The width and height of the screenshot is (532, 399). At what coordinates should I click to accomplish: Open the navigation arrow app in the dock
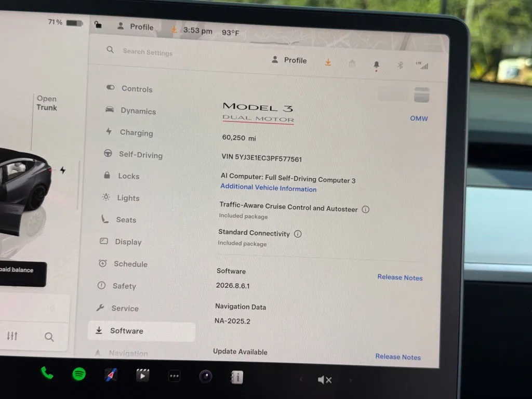(x=111, y=375)
